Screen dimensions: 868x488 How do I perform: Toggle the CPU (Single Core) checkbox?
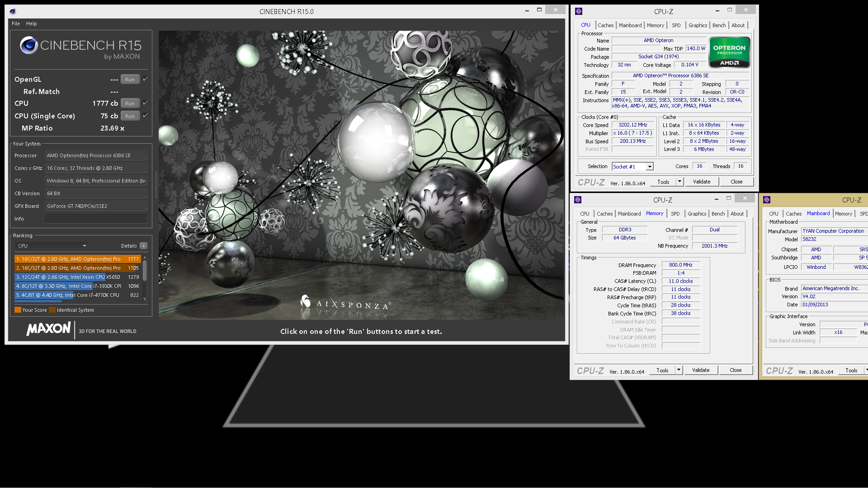coord(146,116)
